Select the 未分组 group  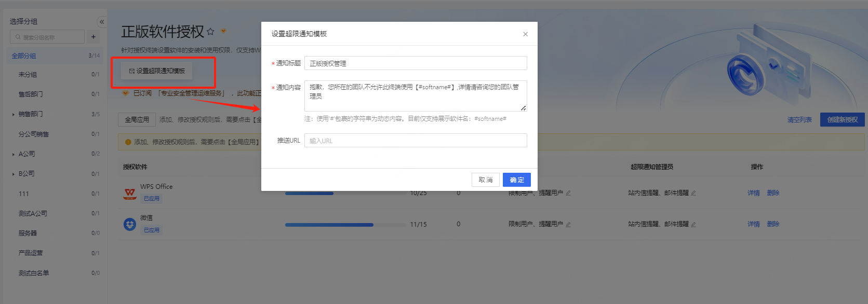(x=28, y=75)
